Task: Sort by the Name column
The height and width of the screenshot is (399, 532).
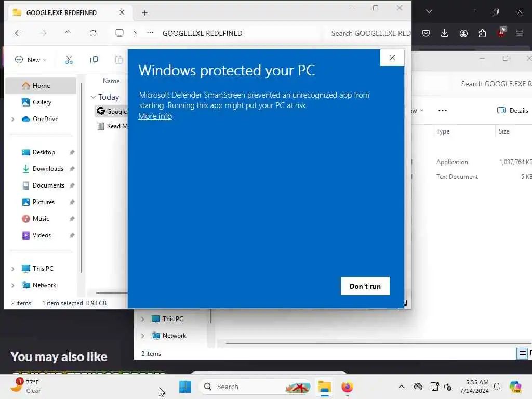Action: (x=111, y=81)
